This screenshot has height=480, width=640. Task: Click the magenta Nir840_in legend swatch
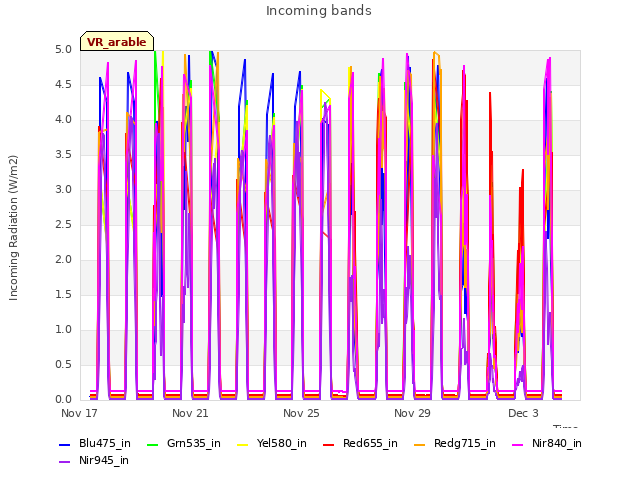click(x=517, y=444)
